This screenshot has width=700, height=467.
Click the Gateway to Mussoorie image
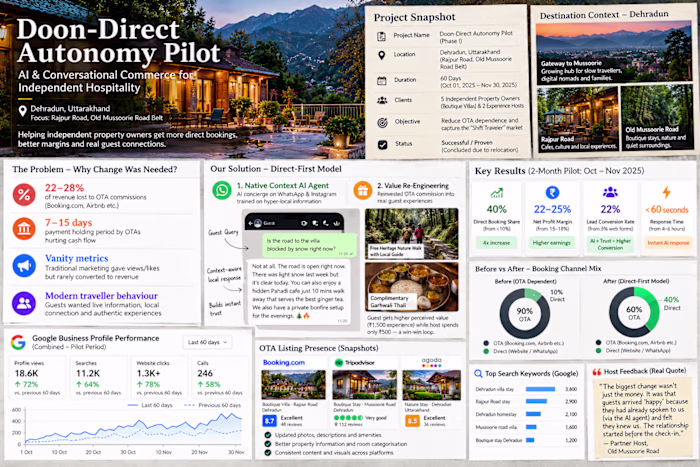(x=614, y=53)
